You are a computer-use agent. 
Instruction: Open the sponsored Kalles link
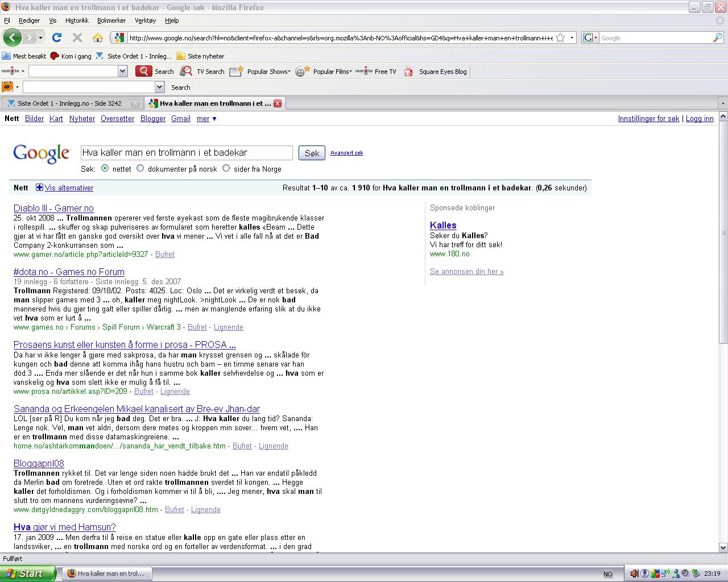pos(443,225)
